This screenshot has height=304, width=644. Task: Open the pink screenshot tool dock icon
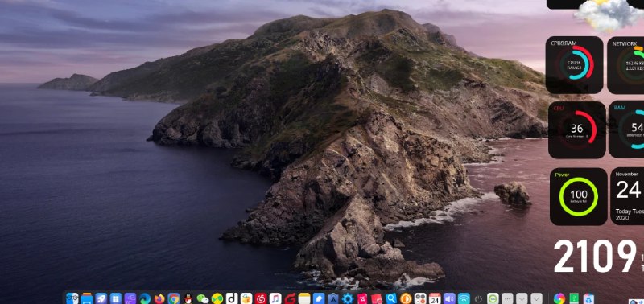[362, 298]
